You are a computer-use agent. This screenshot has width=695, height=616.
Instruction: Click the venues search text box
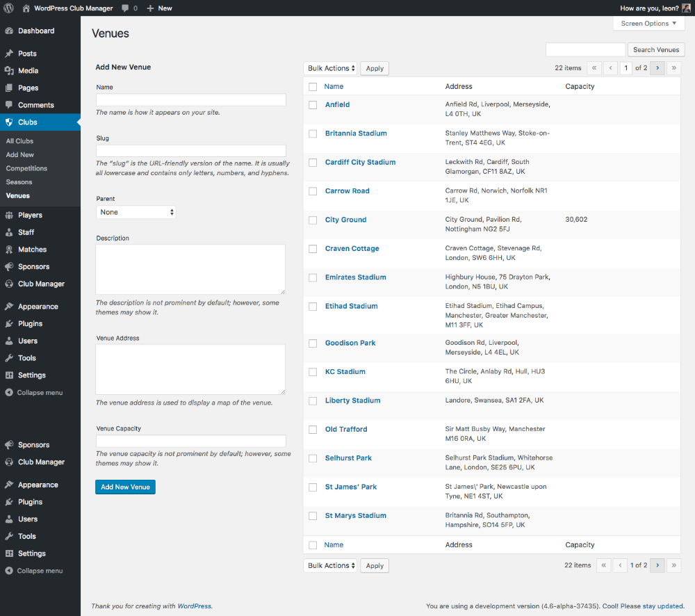[x=585, y=49]
